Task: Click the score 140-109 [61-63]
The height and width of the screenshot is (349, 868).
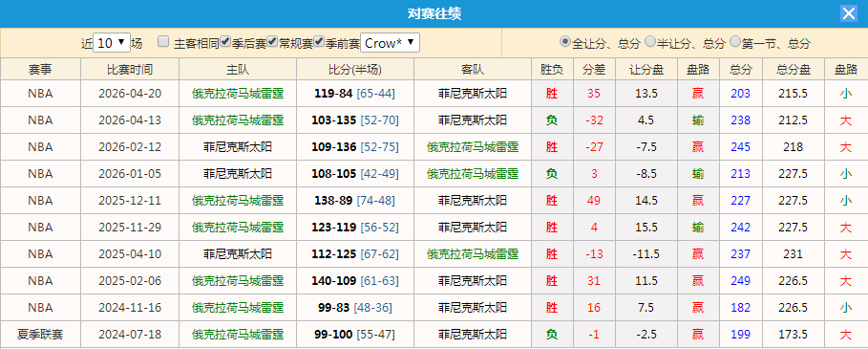Action: (x=355, y=281)
